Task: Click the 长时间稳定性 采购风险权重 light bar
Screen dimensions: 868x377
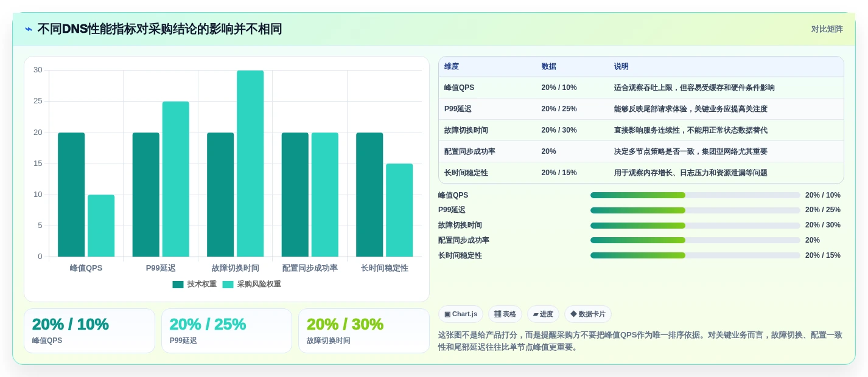Action: [x=399, y=210]
